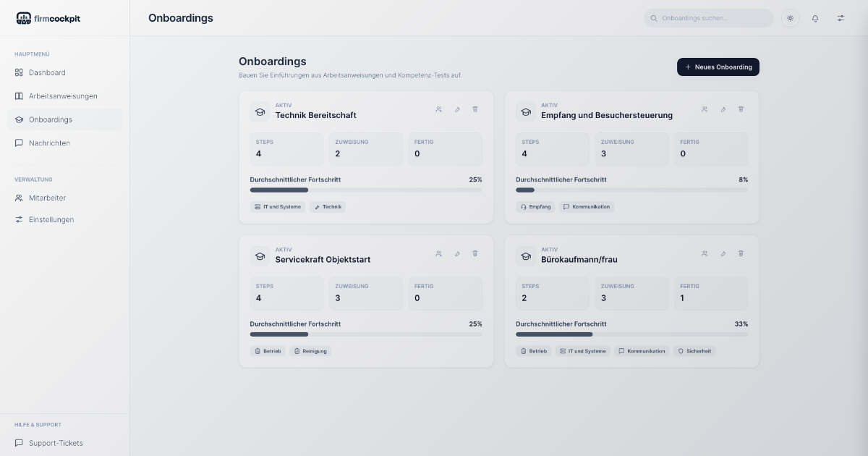Click the Neues Onboarding button

(718, 67)
